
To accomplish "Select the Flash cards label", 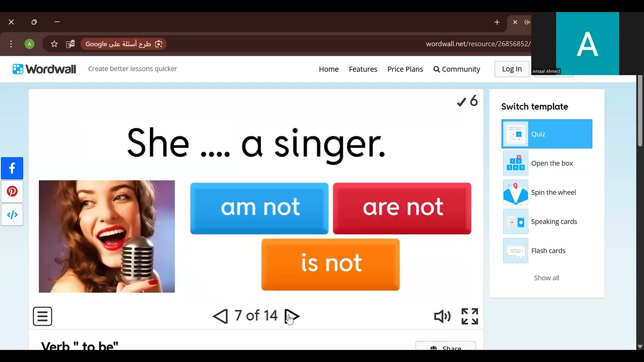I will pos(548,251).
